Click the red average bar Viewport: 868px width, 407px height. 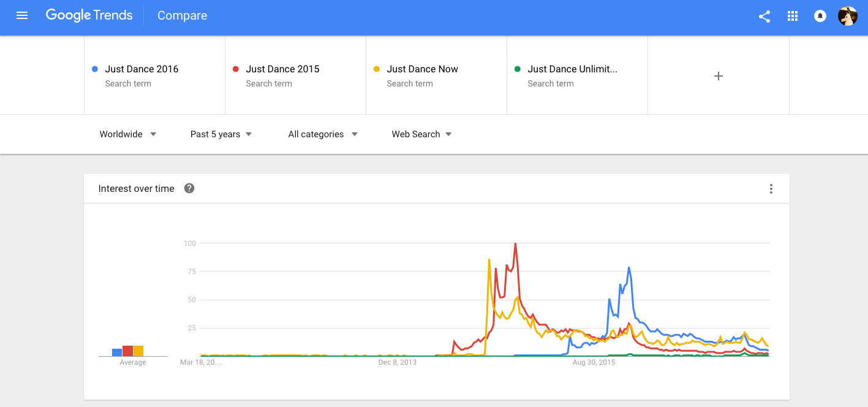(127, 351)
